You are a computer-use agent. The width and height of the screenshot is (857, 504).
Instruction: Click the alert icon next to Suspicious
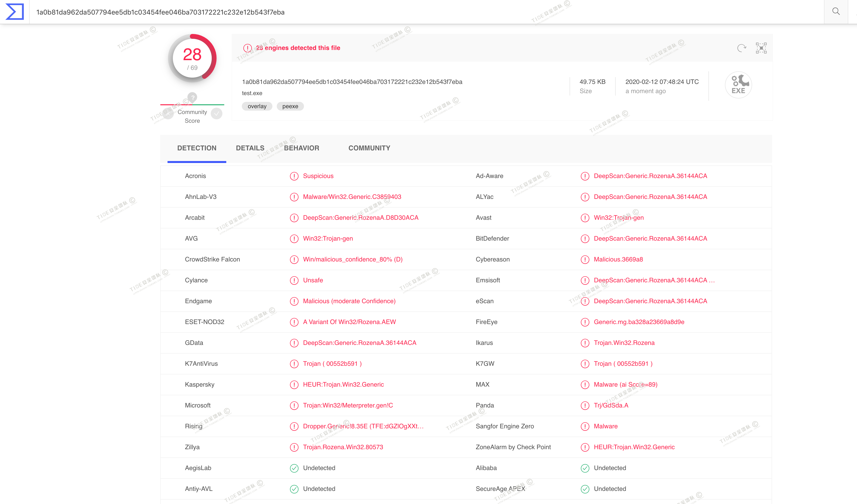294,176
